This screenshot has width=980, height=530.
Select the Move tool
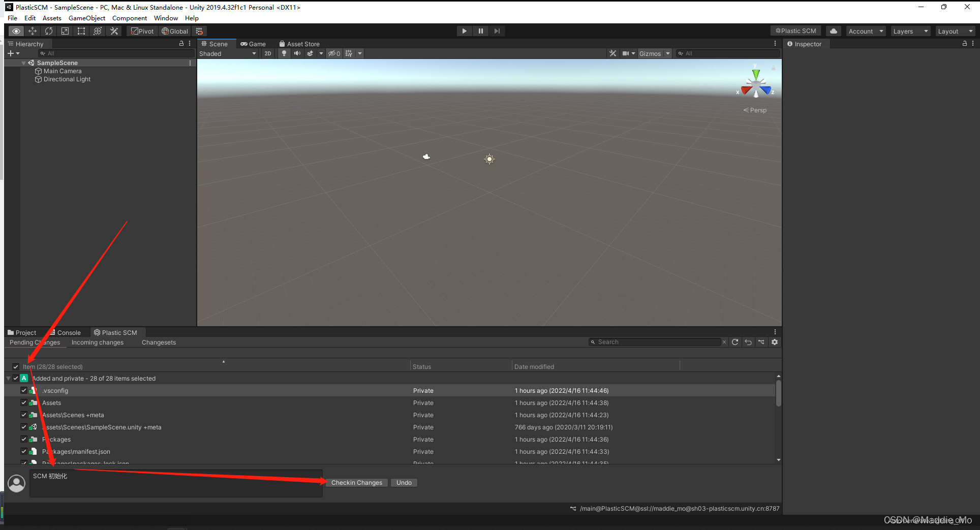33,31
